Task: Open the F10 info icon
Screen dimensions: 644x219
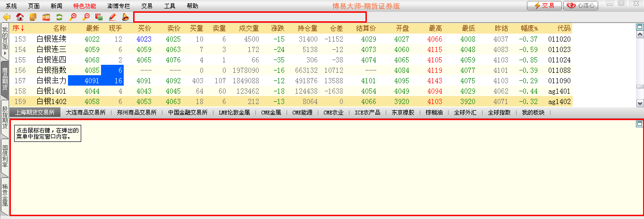Action: click(x=46, y=17)
